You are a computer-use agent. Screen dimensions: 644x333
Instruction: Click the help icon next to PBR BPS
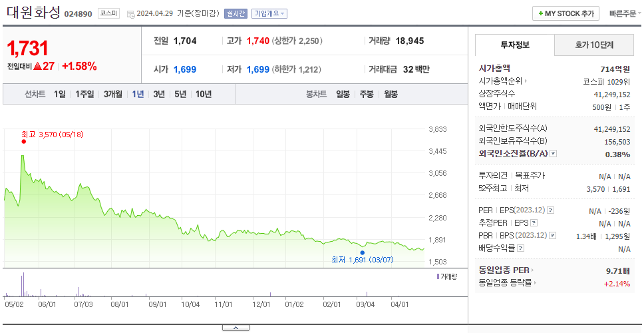(553, 236)
